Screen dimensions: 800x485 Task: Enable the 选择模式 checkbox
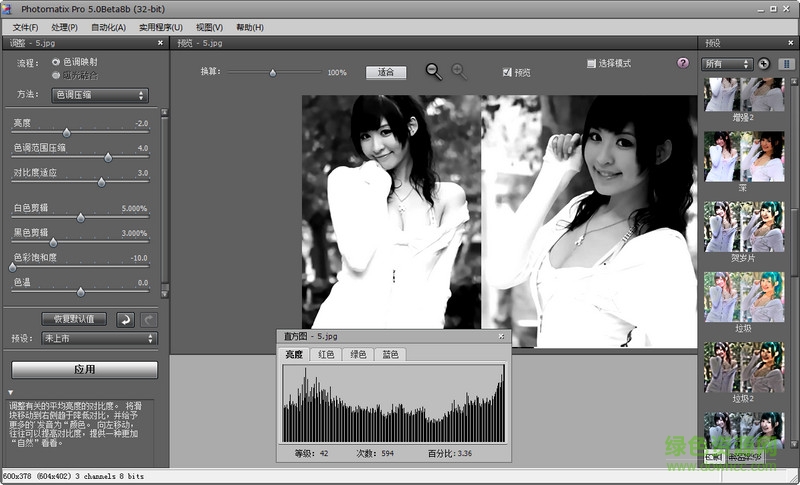click(591, 63)
